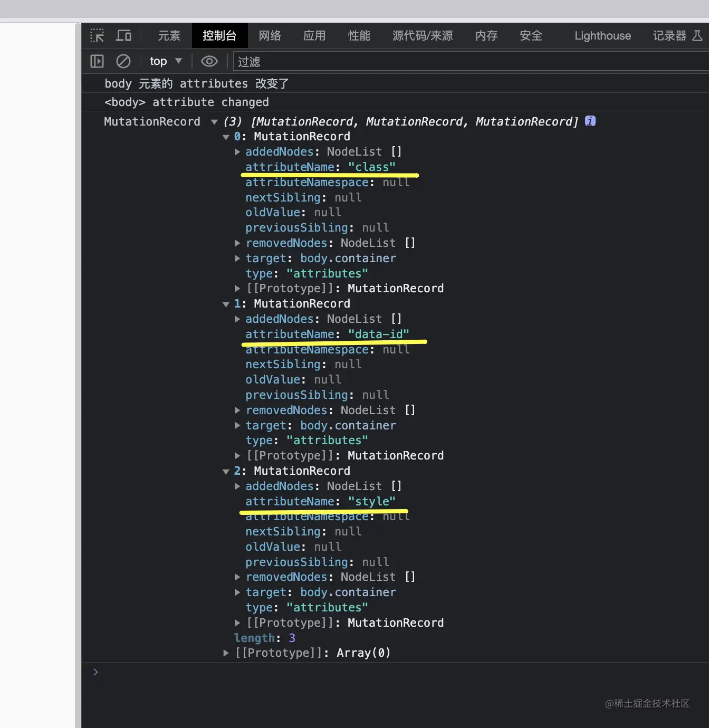
Task: Expand removedNodes NodeList in record 0
Action: 237,243
